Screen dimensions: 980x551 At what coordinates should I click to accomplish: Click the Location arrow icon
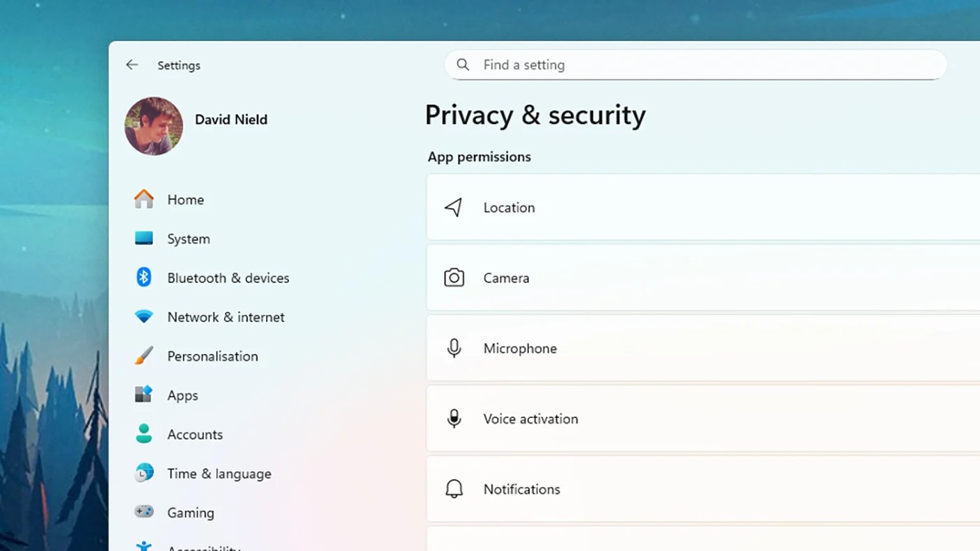pyautogui.click(x=454, y=207)
